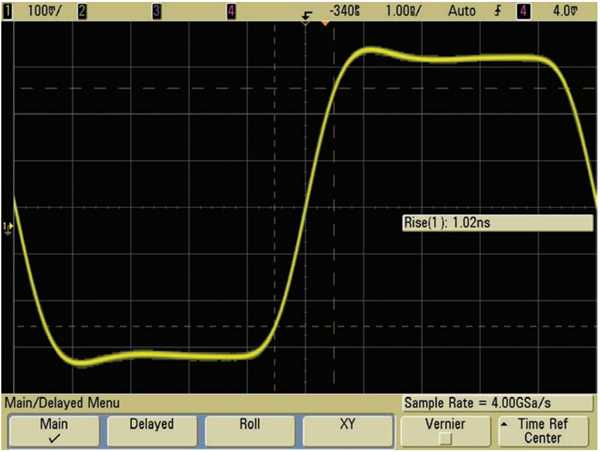Click the trigger source 4 icon
The height and width of the screenshot is (452, 600).
tap(524, 11)
